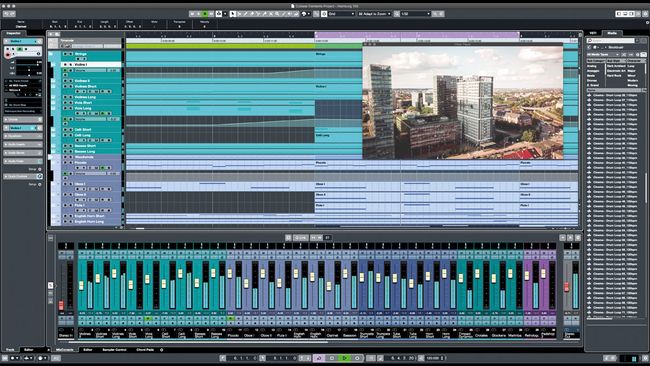Viewport: 650px width, 366px height.
Task: Switch to the Inspector tab
Action: tap(13, 33)
